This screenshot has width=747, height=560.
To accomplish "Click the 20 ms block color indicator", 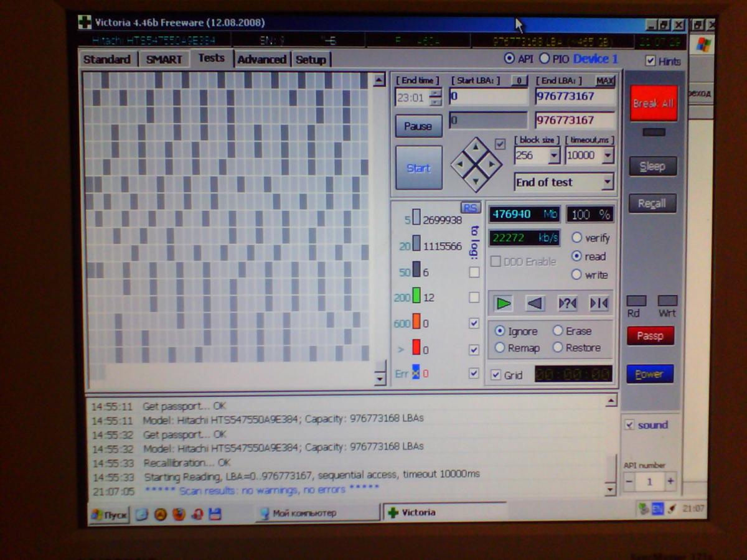I will pyautogui.click(x=416, y=245).
